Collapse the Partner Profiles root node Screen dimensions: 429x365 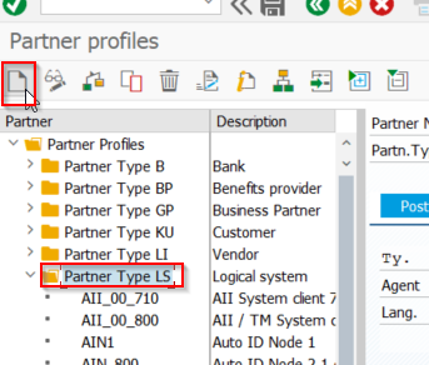pyautogui.click(x=14, y=143)
